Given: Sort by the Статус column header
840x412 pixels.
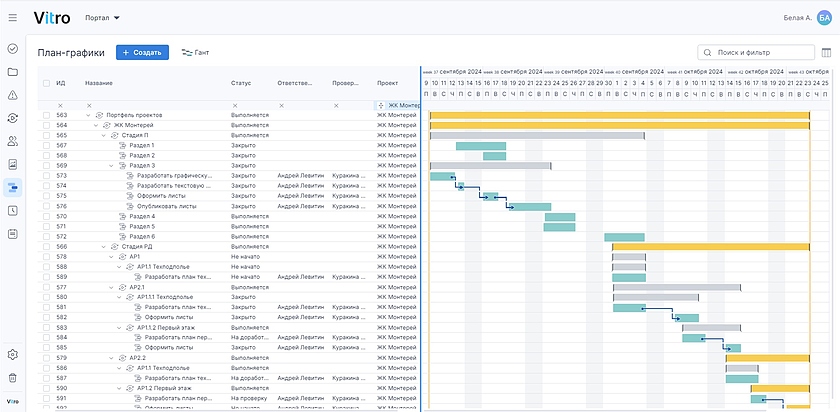Looking at the screenshot, I should pyautogui.click(x=241, y=83).
